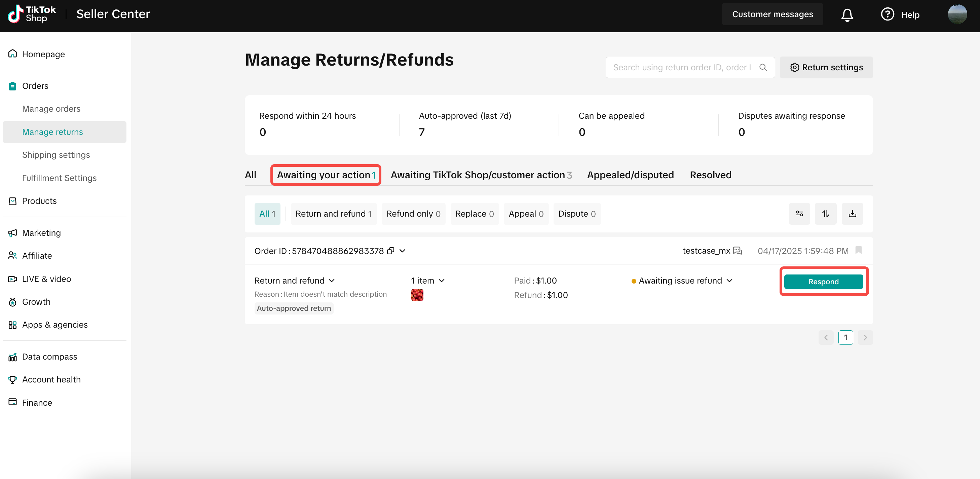Image resolution: width=980 pixels, height=479 pixels.
Task: Click the filter settings icon
Action: (799, 214)
